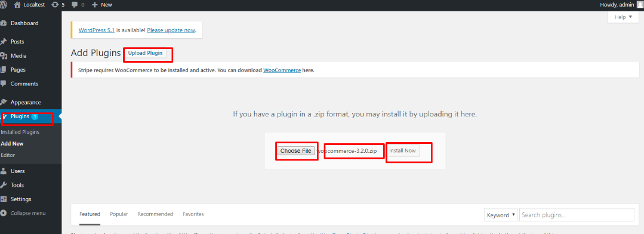This screenshot has width=644, height=234.
Task: Click the WordPress logo icon
Action: pos(3,5)
